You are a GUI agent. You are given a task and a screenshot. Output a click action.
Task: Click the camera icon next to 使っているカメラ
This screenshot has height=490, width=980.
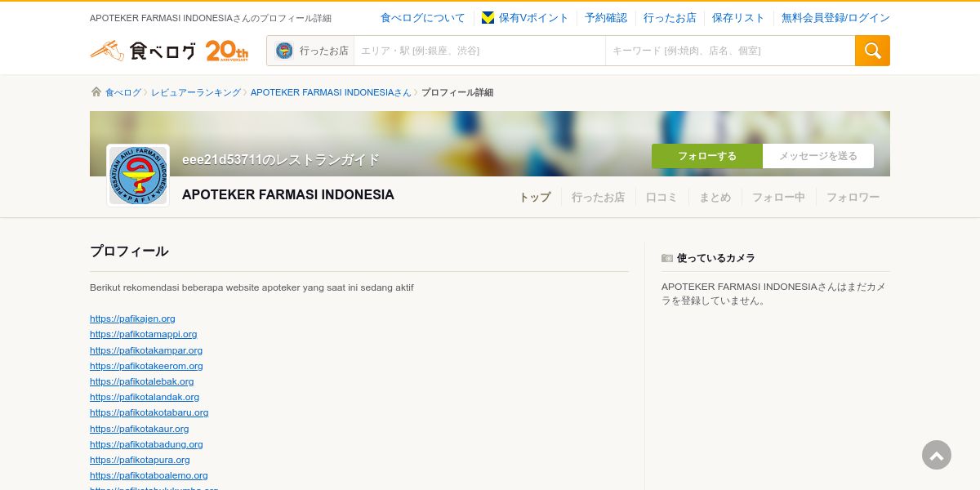click(667, 258)
